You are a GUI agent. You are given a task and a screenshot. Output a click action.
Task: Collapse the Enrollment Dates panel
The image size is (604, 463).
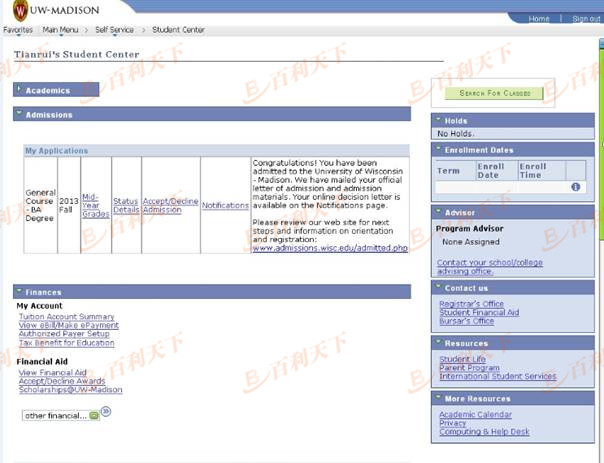point(438,149)
